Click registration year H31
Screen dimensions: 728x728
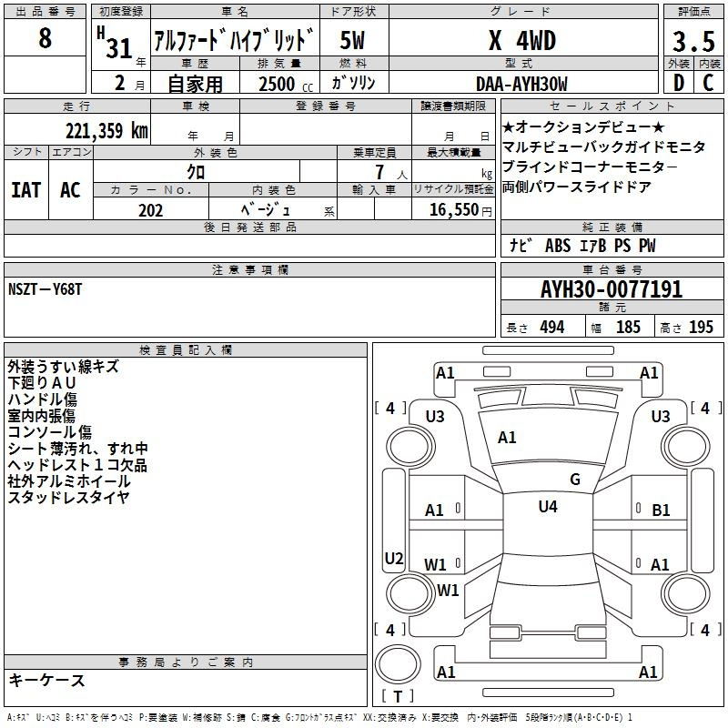[x=116, y=43]
